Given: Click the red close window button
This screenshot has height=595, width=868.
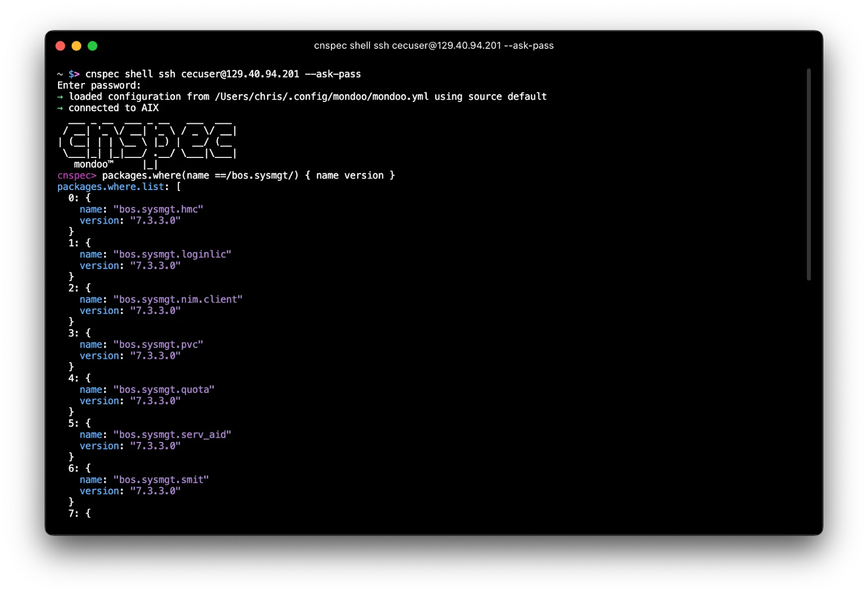Looking at the screenshot, I should [60, 46].
